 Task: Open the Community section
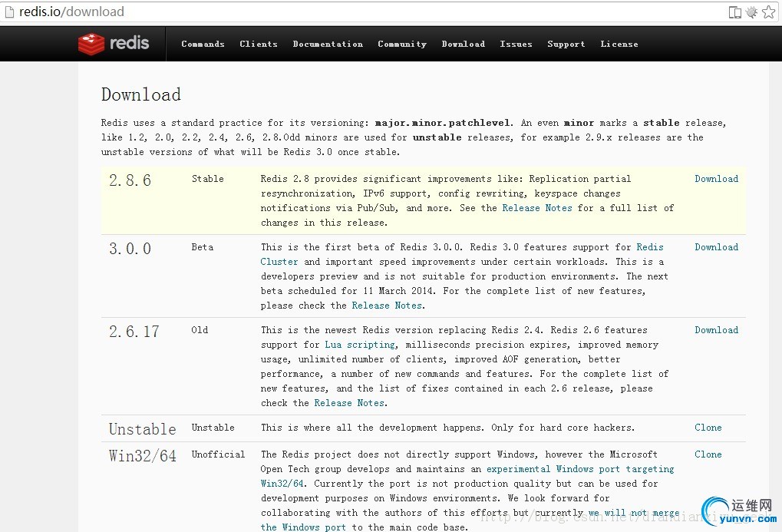[402, 44]
